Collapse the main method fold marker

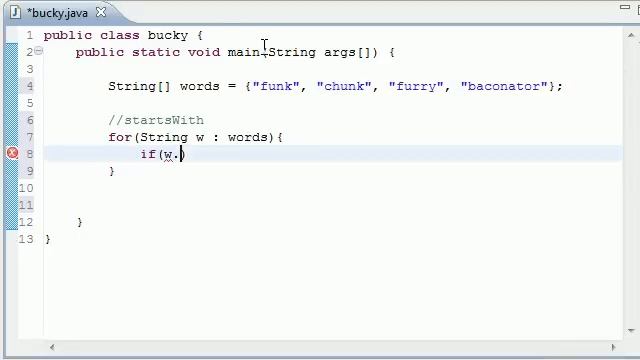point(38,51)
